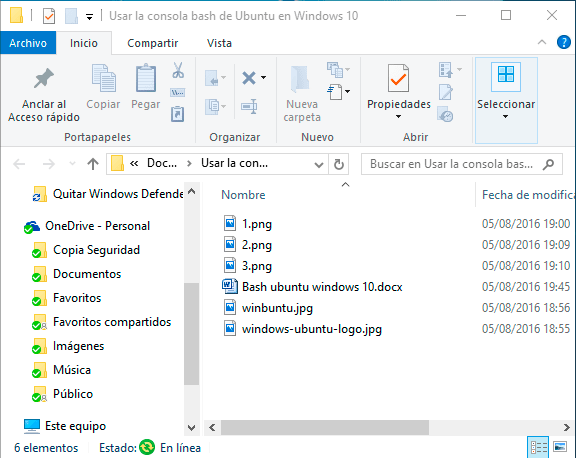Image resolution: width=576 pixels, height=459 pixels.
Task: Switch to details view in status bar
Action: (x=538, y=447)
